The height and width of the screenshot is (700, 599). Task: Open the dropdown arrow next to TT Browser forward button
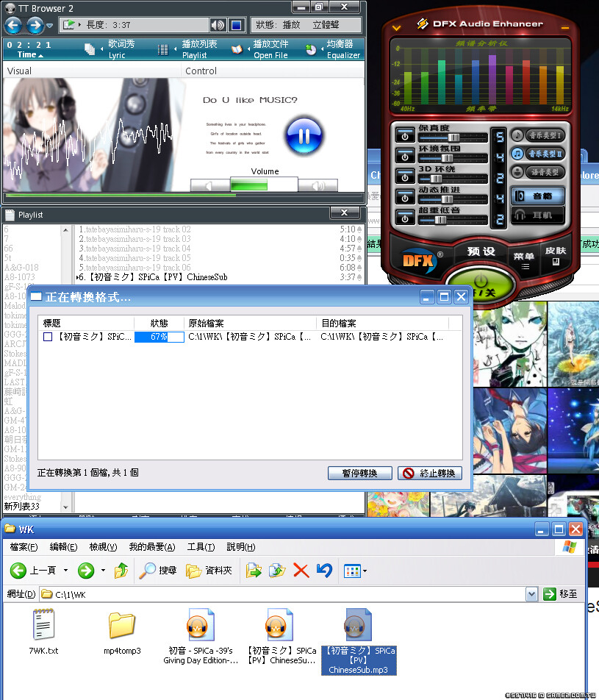click(50, 26)
